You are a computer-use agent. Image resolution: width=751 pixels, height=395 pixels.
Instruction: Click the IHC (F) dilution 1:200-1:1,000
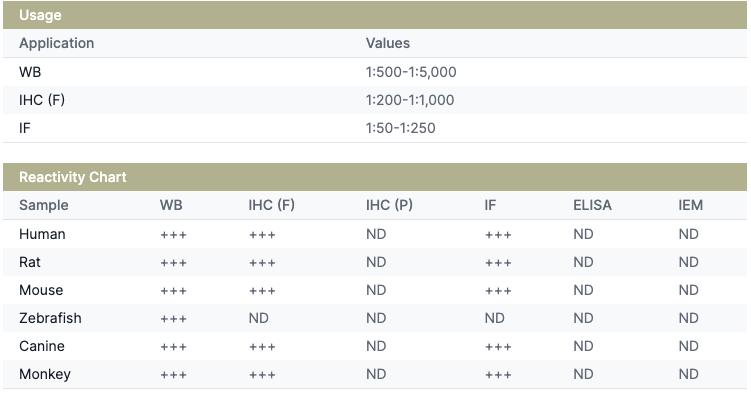pyautogui.click(x=410, y=100)
